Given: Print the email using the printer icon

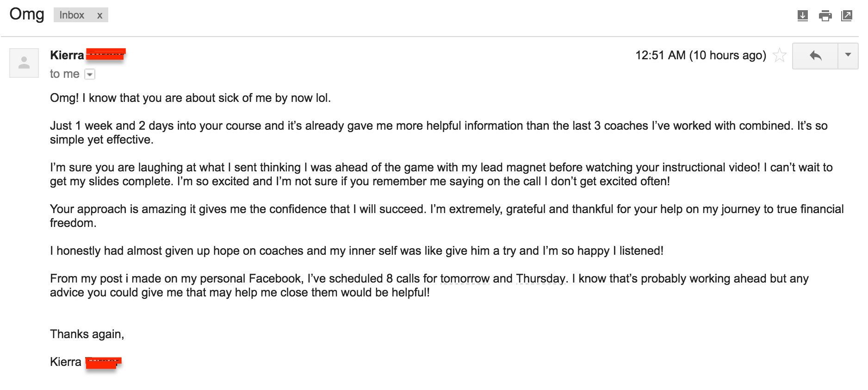Looking at the screenshot, I should pos(825,16).
